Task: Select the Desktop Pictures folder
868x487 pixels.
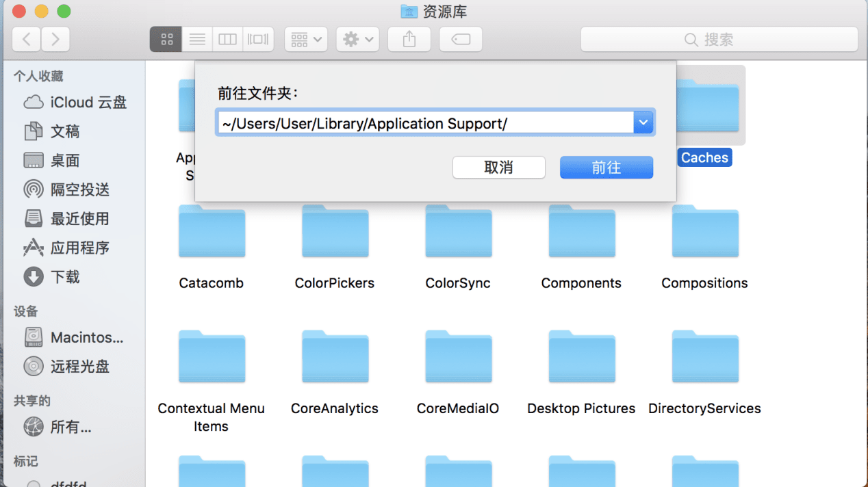Action: pos(581,356)
